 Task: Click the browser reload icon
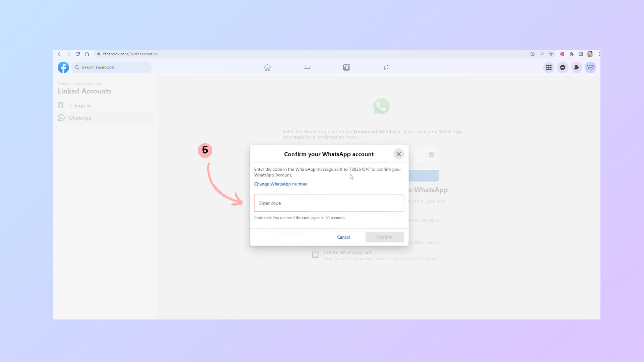pyautogui.click(x=77, y=54)
